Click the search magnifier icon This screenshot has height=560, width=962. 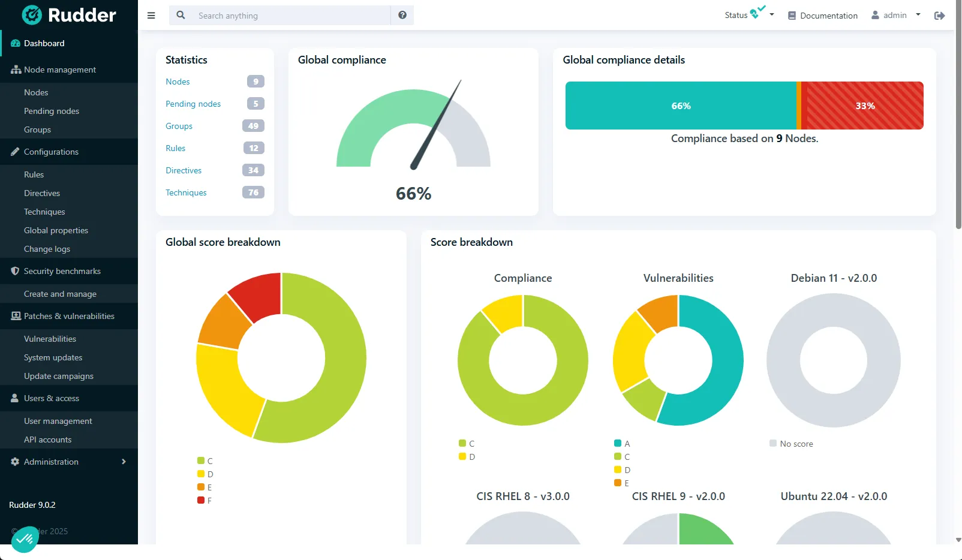coord(181,16)
